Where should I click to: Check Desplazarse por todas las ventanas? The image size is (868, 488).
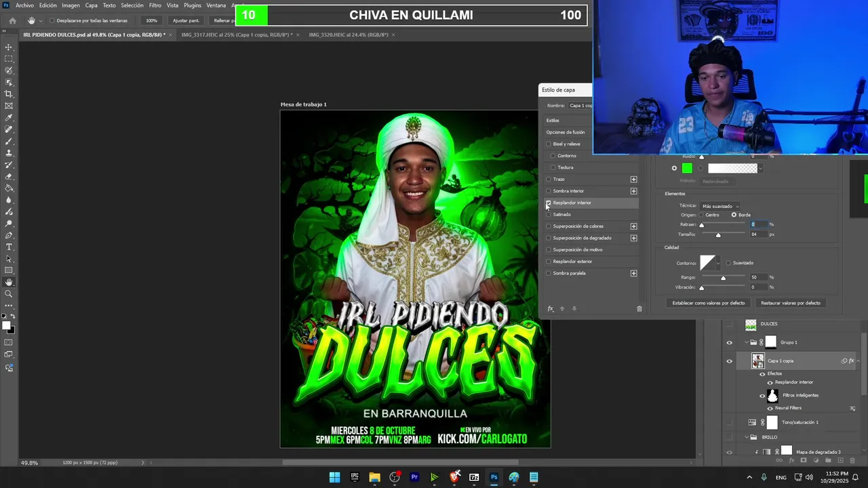click(52, 20)
